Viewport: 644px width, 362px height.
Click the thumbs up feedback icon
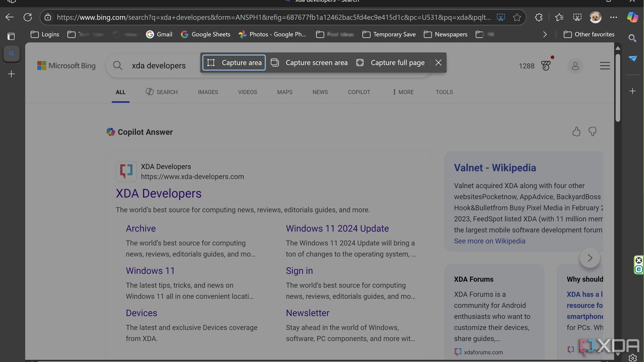click(576, 131)
